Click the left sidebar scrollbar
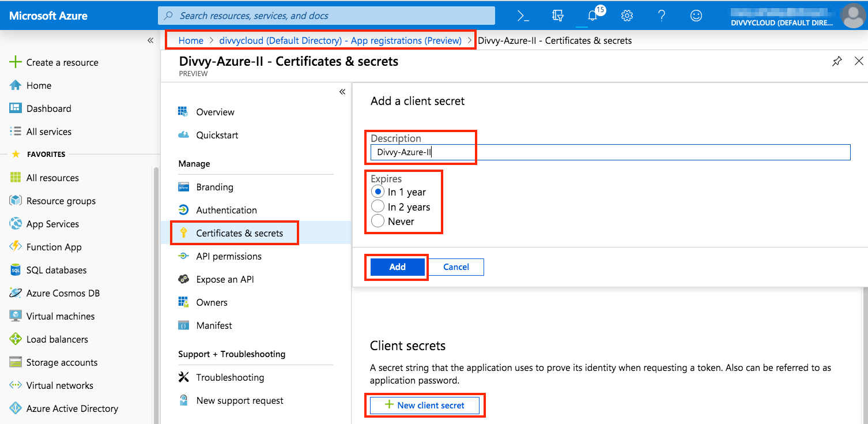Viewport: 868px width, 424px height. (155, 294)
